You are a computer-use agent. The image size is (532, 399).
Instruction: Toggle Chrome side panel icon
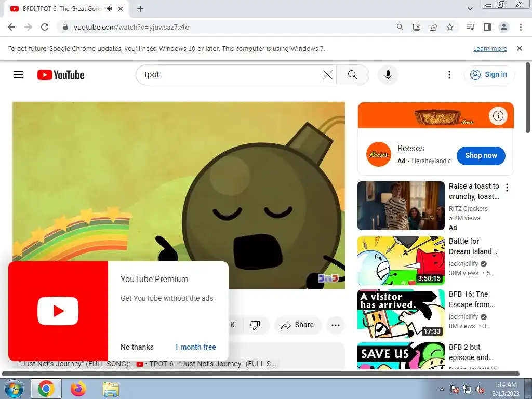[487, 27]
